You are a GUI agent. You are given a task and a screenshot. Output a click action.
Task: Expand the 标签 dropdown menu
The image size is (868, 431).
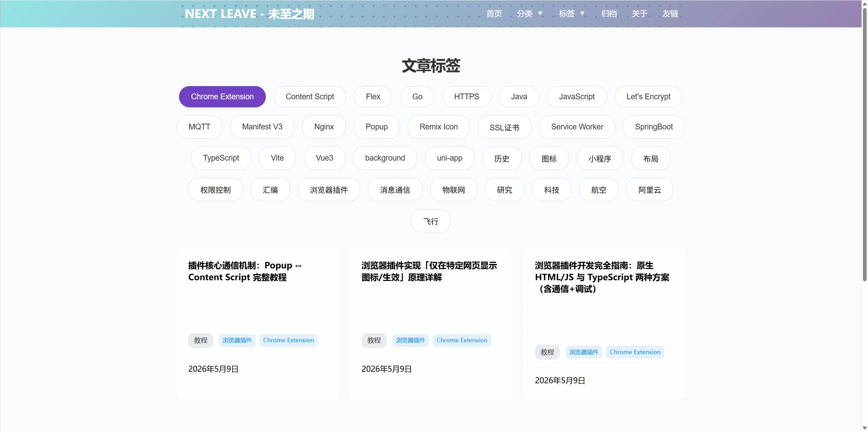point(572,14)
